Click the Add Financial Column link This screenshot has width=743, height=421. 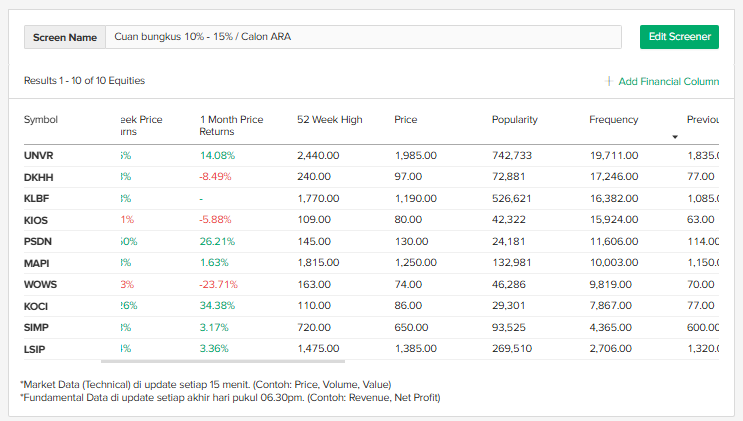(668, 81)
